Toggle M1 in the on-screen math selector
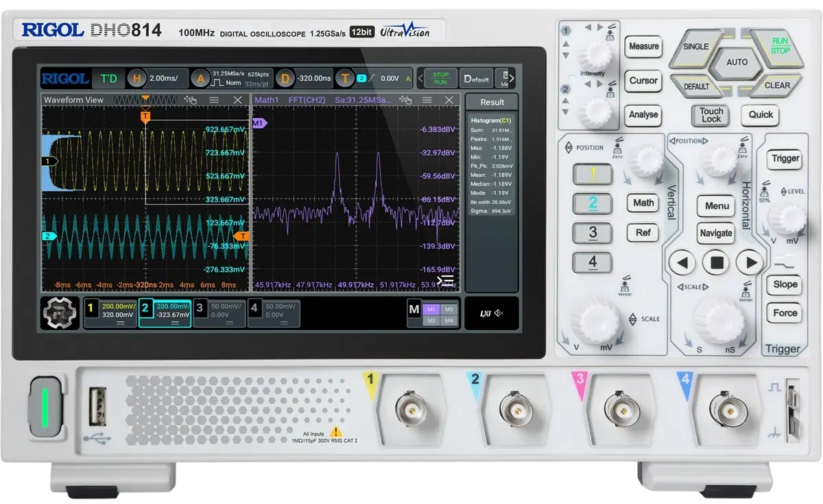 pos(431,309)
